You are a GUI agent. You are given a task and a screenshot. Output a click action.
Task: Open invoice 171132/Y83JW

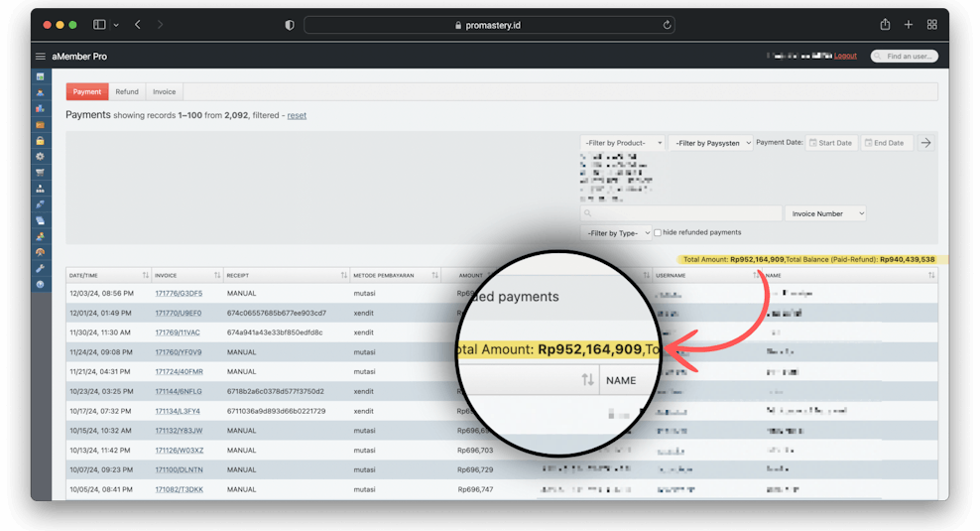(x=179, y=431)
